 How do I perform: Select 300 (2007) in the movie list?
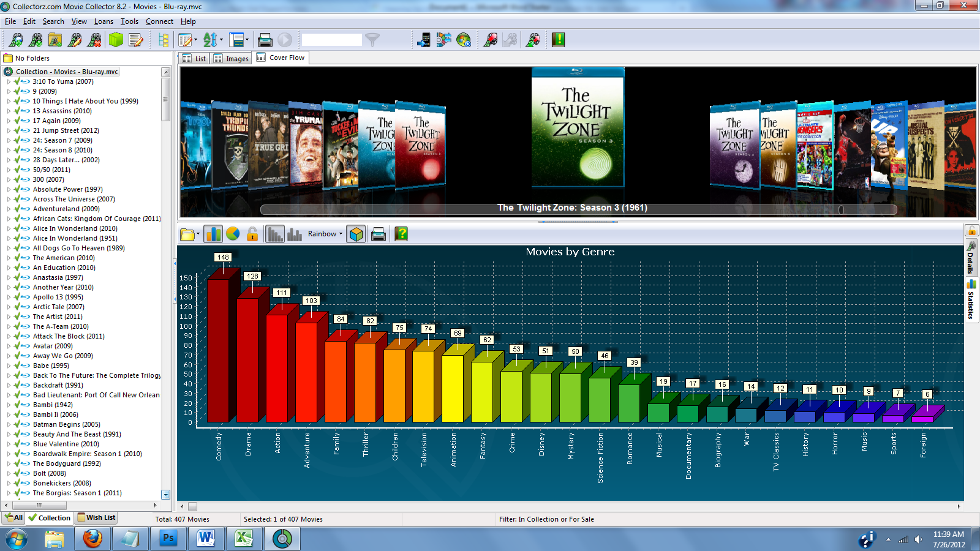(x=48, y=179)
